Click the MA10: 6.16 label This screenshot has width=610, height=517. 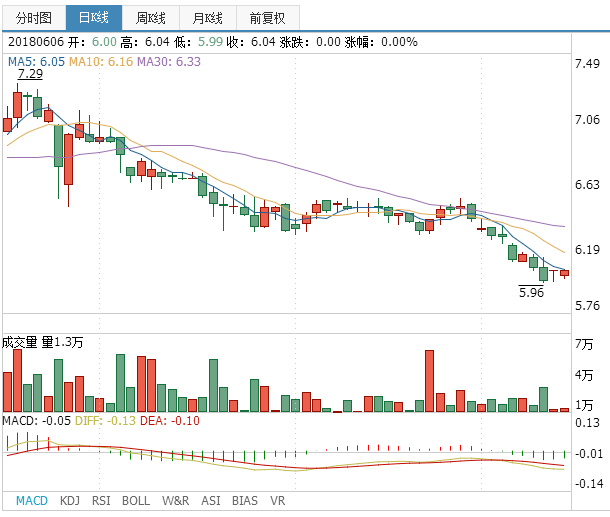coord(101,61)
